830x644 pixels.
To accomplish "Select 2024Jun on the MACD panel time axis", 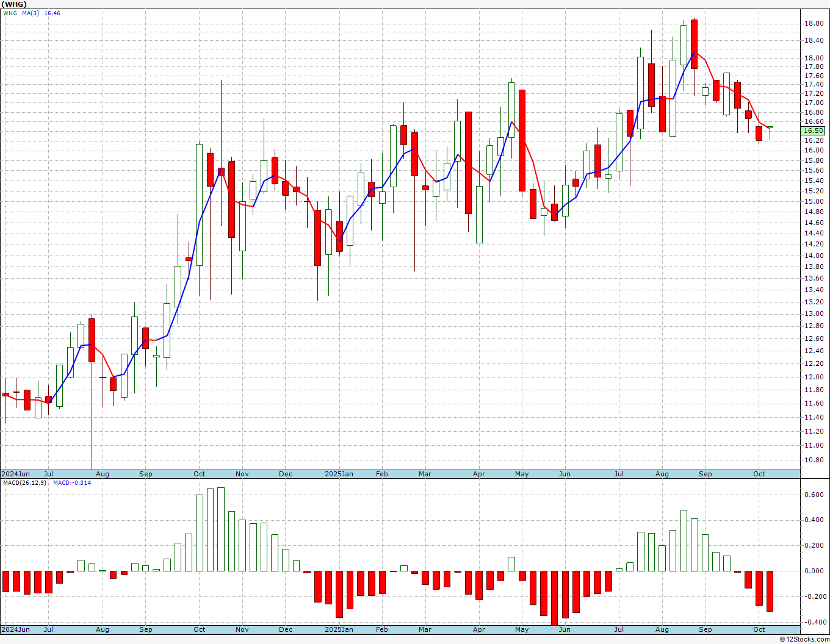I will [x=15, y=629].
